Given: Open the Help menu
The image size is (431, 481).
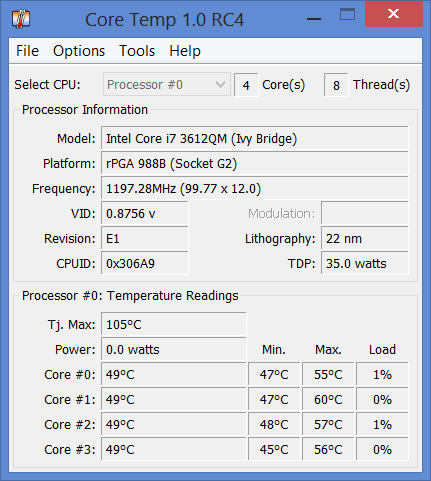Looking at the screenshot, I should [x=185, y=51].
